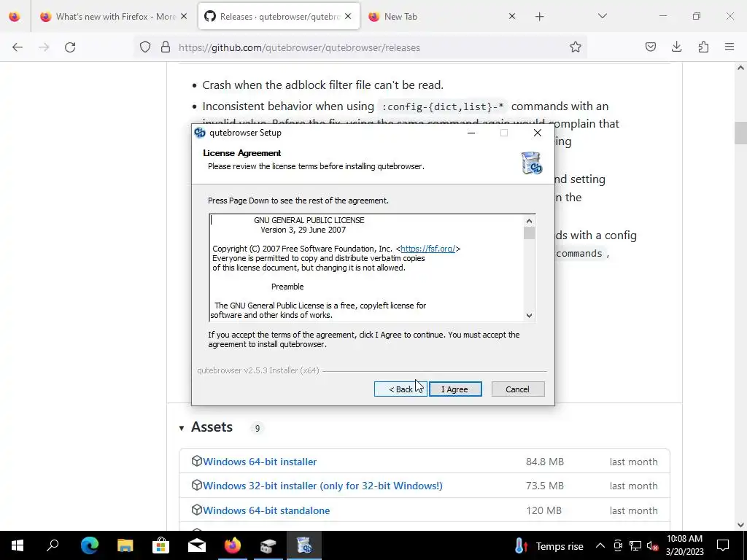Open a new tab with plus button
Viewport: 747px width, 560px height.
coord(539,17)
